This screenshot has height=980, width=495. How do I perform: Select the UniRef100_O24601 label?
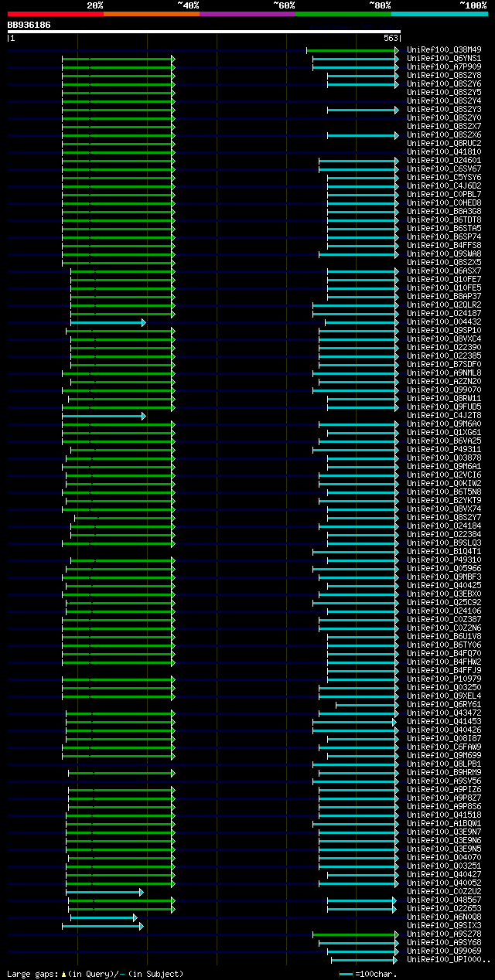click(445, 161)
